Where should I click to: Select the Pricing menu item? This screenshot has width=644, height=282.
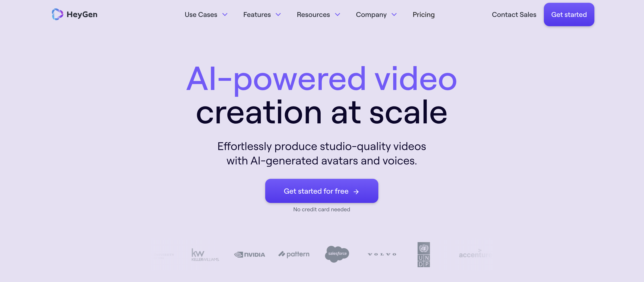click(x=424, y=14)
